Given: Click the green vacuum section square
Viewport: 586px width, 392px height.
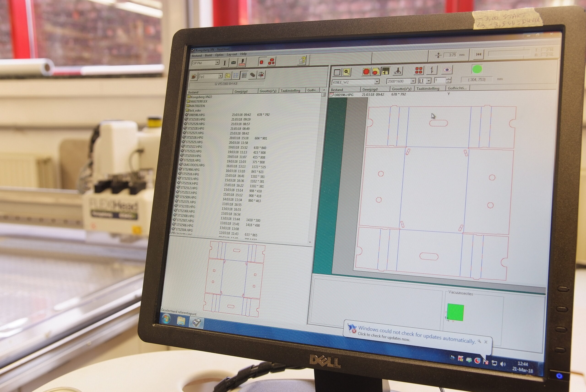Looking at the screenshot, I should point(456,312).
